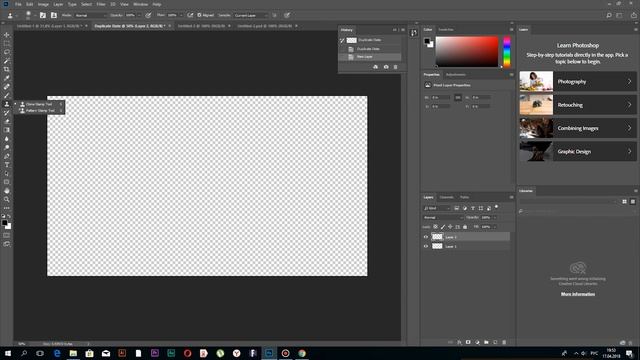Switch to the Swatches tab

tap(446, 30)
